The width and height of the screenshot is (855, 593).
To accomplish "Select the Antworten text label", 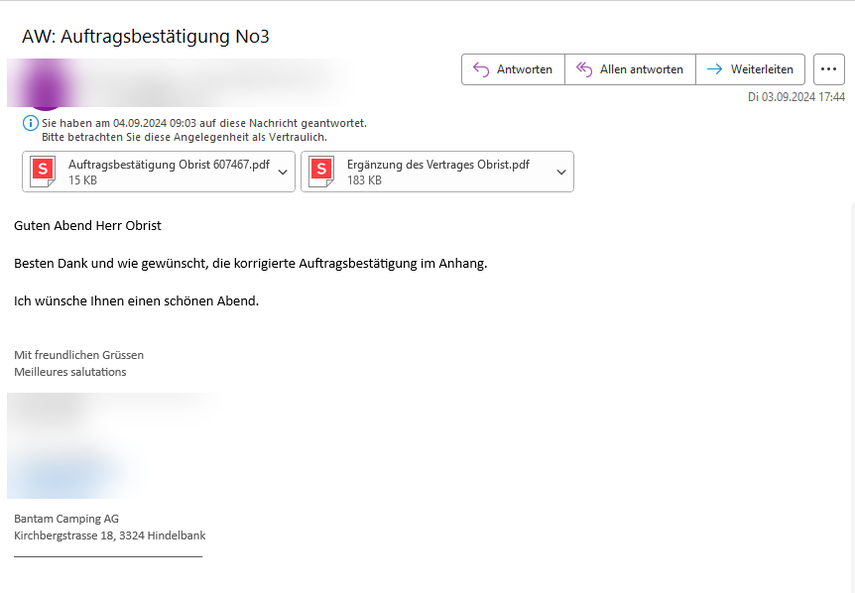I will coord(525,69).
